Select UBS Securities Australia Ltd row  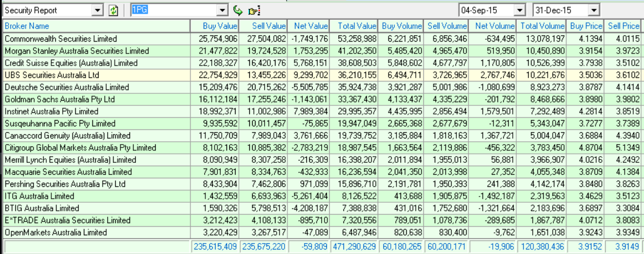point(322,75)
